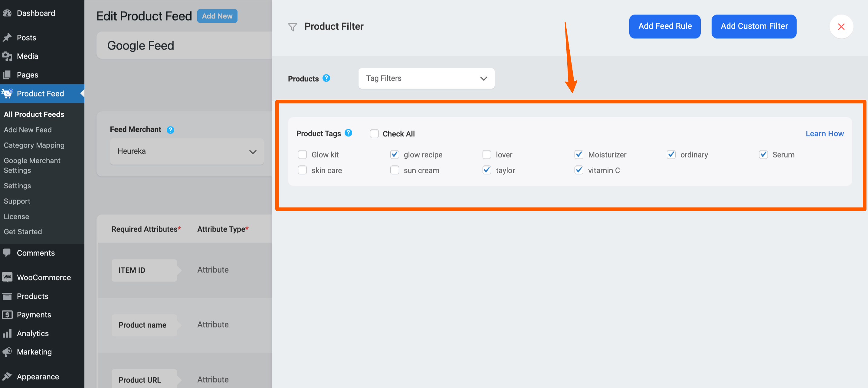Screen dimensions: 868x388
Task: Enable the Check All checkbox
Action: (x=374, y=134)
